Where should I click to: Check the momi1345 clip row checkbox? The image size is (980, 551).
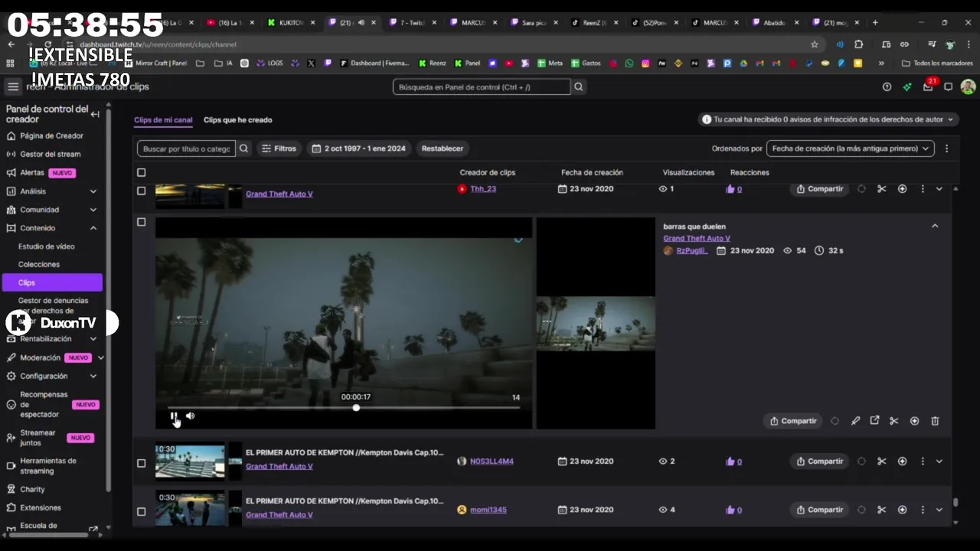point(141,511)
